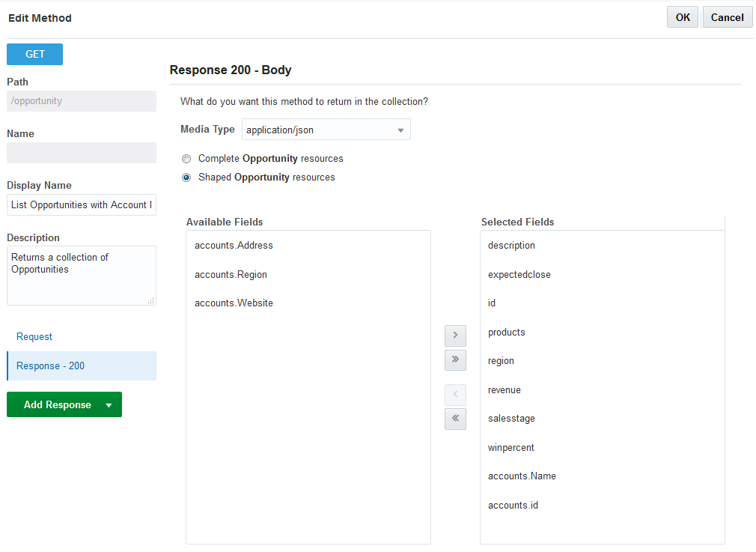Select Shaped Opportunity resources radio option

coord(186,178)
